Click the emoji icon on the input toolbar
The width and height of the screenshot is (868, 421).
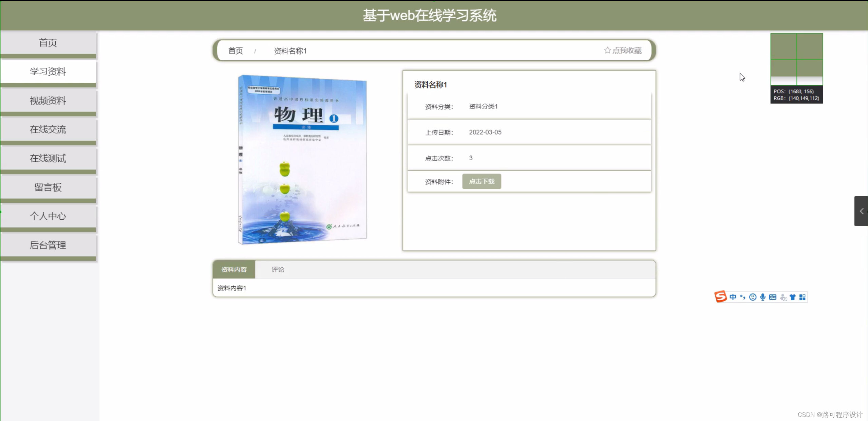[x=753, y=297]
